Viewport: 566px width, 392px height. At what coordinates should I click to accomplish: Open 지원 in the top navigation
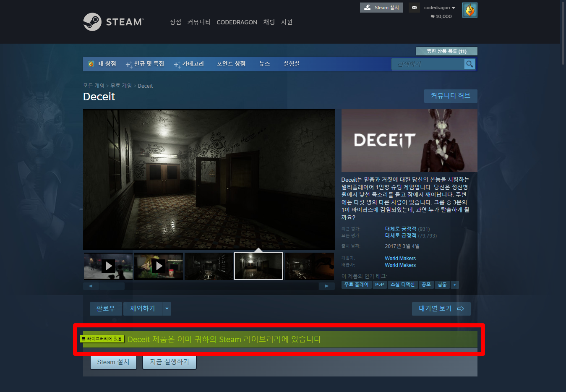pyautogui.click(x=287, y=22)
